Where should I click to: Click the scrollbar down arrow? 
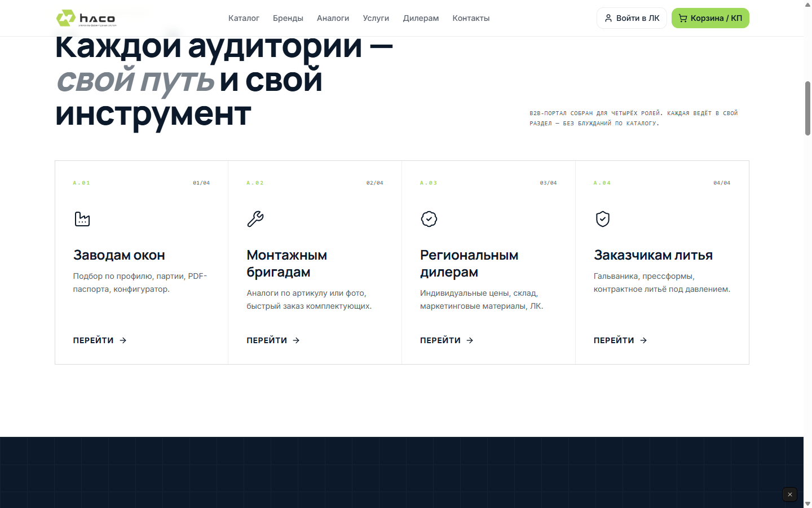[807, 503]
